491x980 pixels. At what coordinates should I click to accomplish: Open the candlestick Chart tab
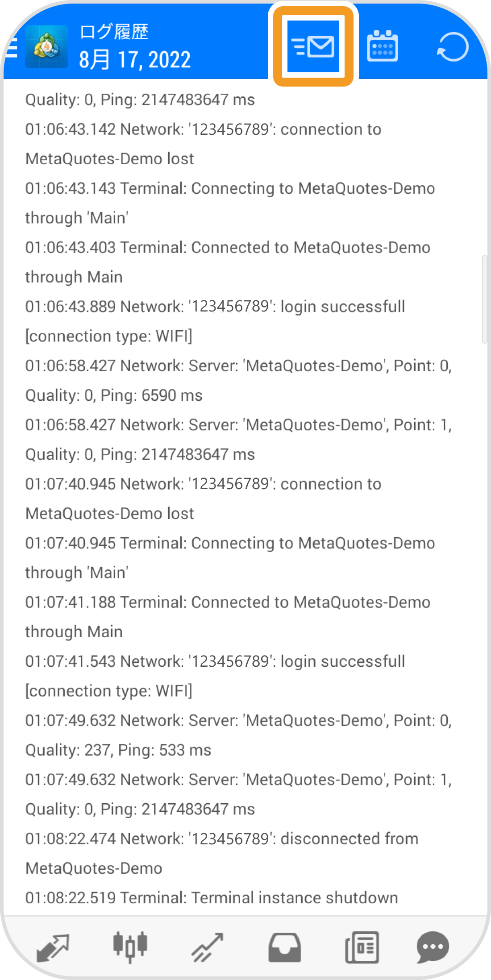click(x=130, y=947)
